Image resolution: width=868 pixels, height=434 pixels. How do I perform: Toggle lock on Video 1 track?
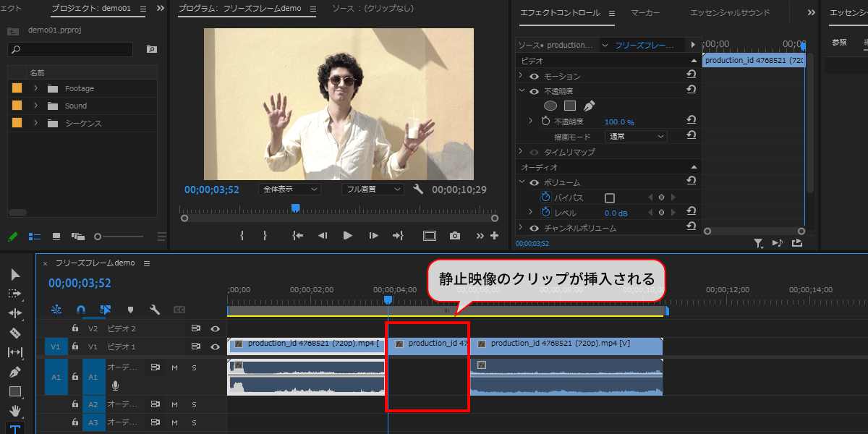click(x=75, y=346)
